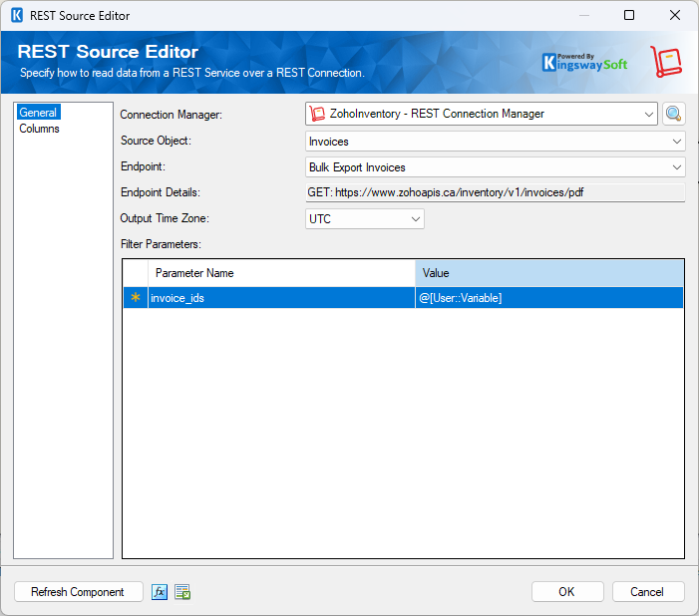Click the Parameter Name column header
The image size is (699, 616).
point(281,273)
